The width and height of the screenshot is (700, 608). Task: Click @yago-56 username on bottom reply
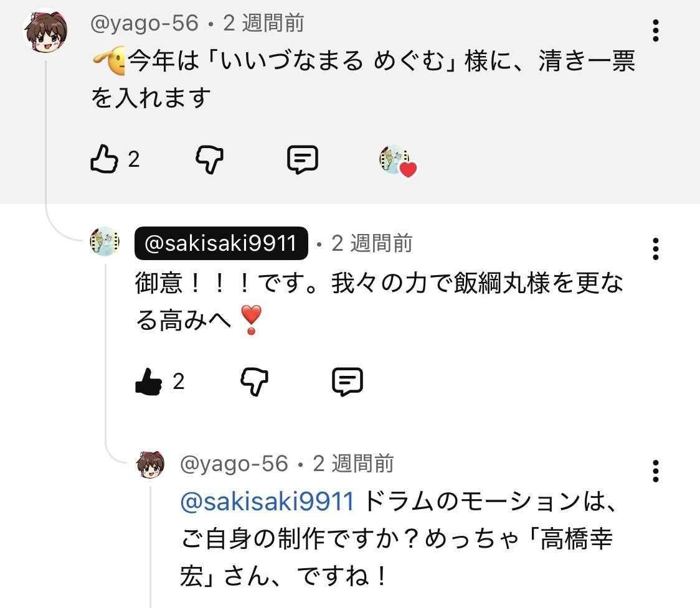pyautogui.click(x=234, y=464)
